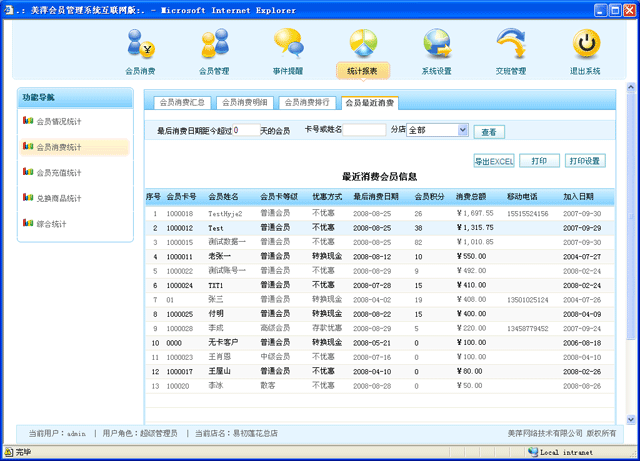640x461 pixels.
Task: Click phone number 15515524156
Action: point(528,214)
